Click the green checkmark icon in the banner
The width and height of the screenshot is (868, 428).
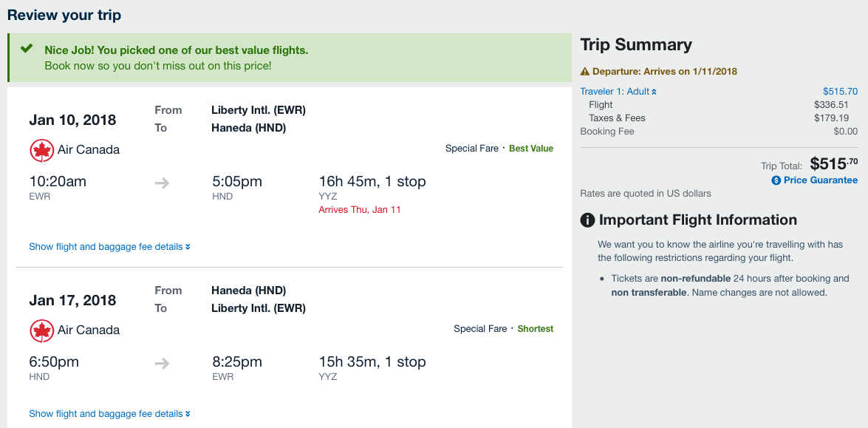click(x=27, y=50)
